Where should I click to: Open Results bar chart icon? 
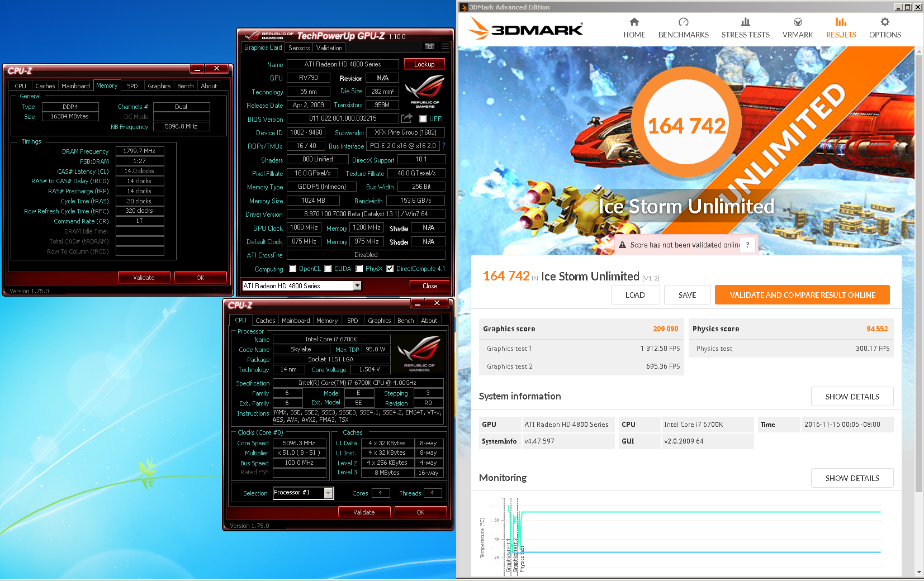[x=841, y=22]
